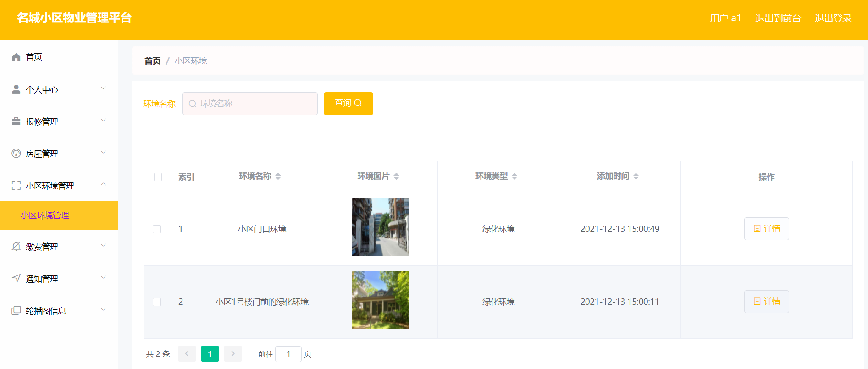Expand the 通知管理 menu chevron
The width and height of the screenshot is (868, 369).
pyautogui.click(x=103, y=277)
